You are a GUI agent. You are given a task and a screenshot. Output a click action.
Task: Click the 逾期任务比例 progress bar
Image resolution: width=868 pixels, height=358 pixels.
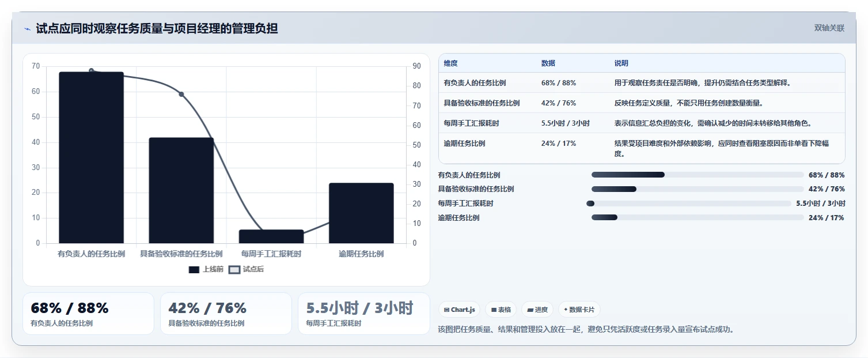tap(698, 217)
